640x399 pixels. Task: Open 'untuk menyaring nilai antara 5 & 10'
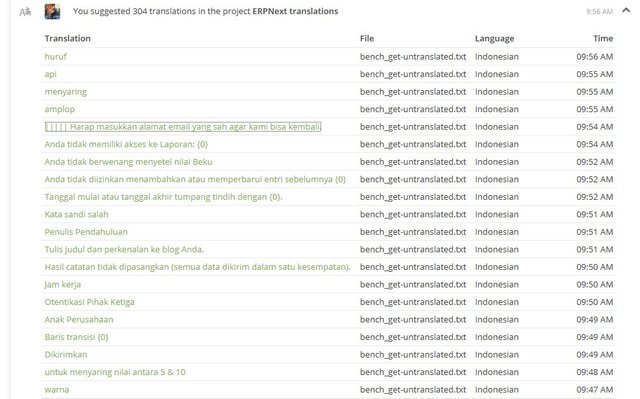[115, 372]
